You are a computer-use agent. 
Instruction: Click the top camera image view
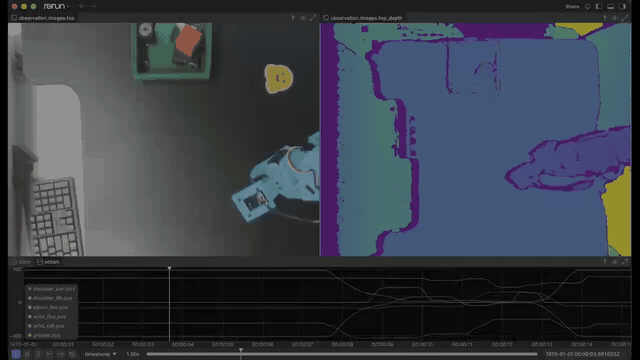coord(163,139)
